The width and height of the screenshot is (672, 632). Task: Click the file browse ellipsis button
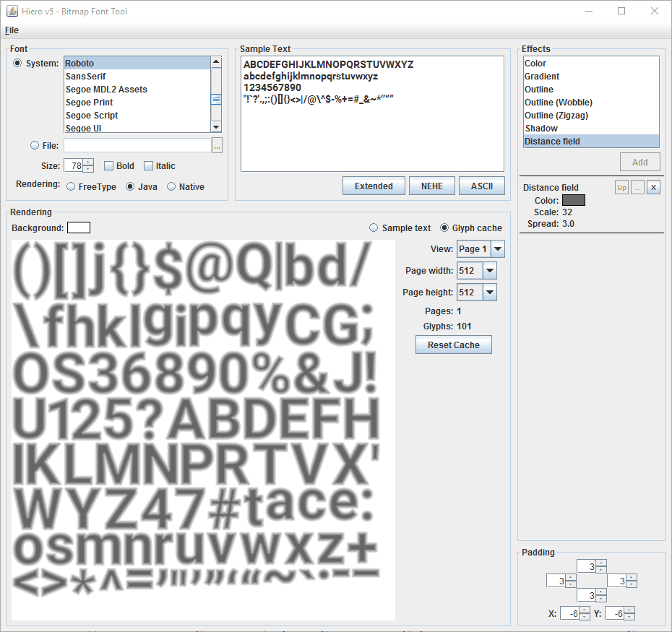pyautogui.click(x=217, y=146)
